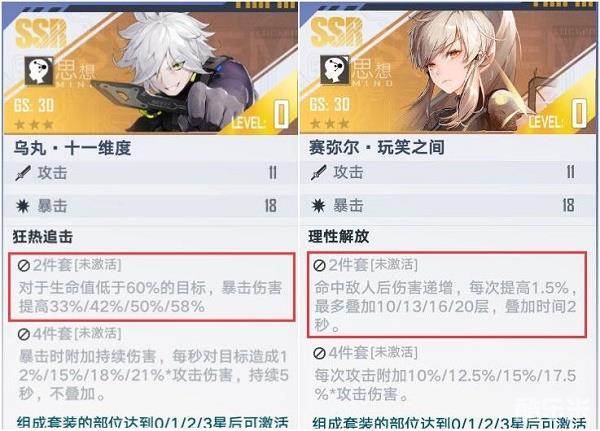
Task: Select the 狂热追击 set name heading
Action: (43, 237)
